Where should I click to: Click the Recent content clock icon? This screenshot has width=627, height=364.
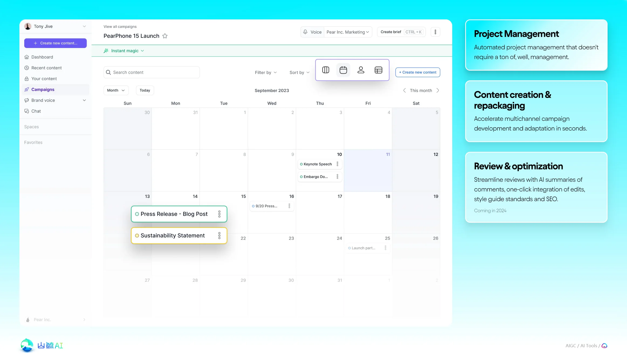[x=27, y=68]
